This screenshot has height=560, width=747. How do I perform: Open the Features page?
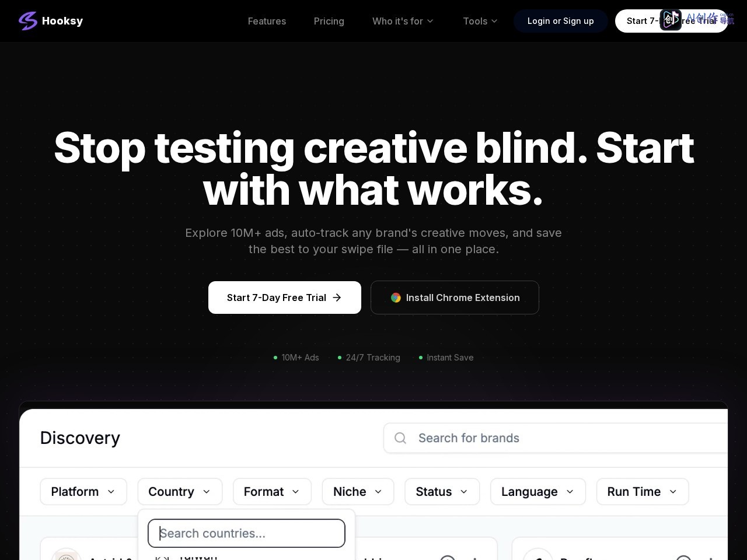click(267, 21)
